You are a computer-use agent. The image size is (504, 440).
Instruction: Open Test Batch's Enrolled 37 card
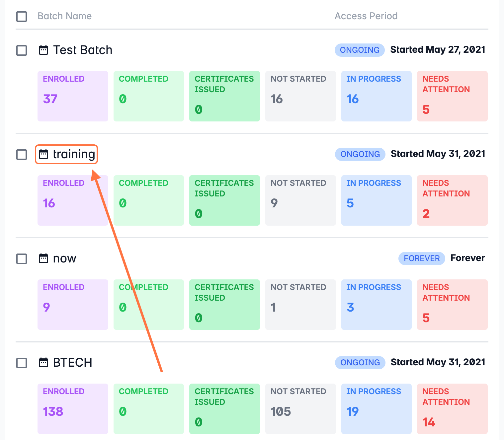point(73,96)
